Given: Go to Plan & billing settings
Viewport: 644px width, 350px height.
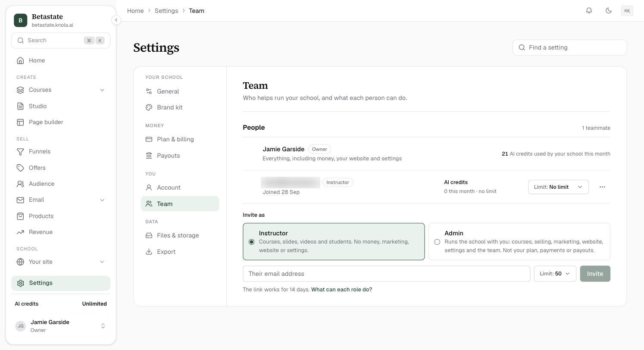Looking at the screenshot, I should coord(180,139).
